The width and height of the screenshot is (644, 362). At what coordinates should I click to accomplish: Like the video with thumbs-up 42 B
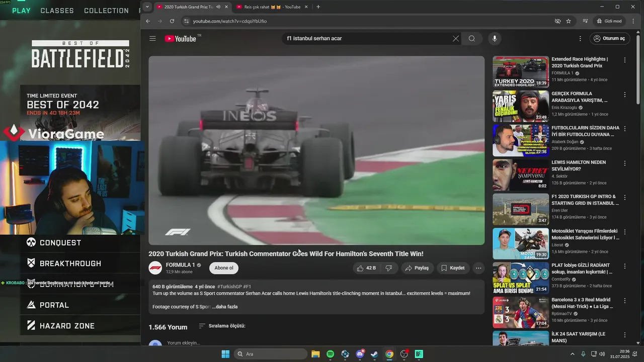[x=367, y=268]
